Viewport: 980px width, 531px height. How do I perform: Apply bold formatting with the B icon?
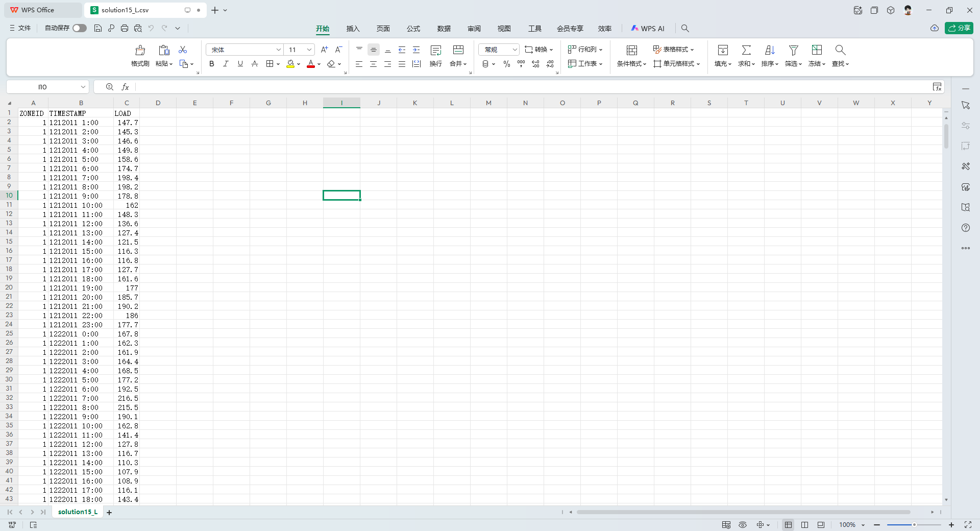212,64
